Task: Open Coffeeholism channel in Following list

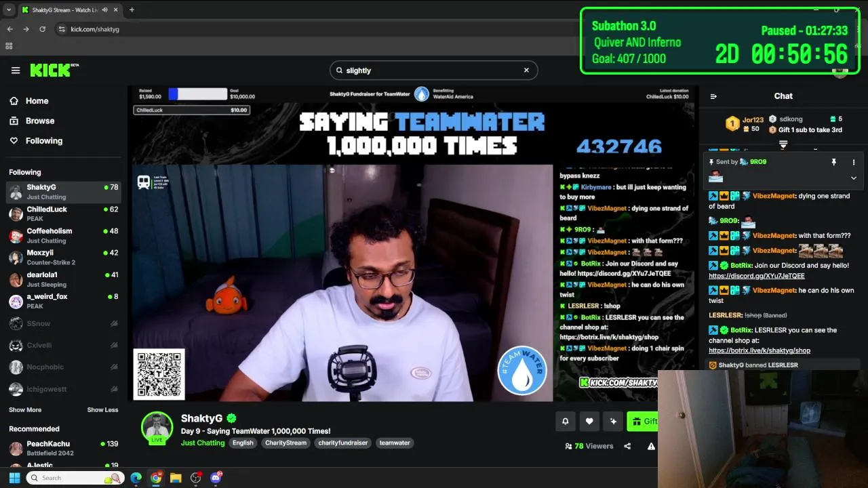Action: click(64, 235)
